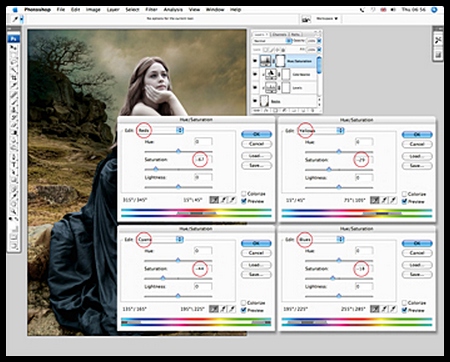Viewport: 450px width, 362px height.
Task: Open the Edit dropdown showing Blues
Action: coord(320,239)
